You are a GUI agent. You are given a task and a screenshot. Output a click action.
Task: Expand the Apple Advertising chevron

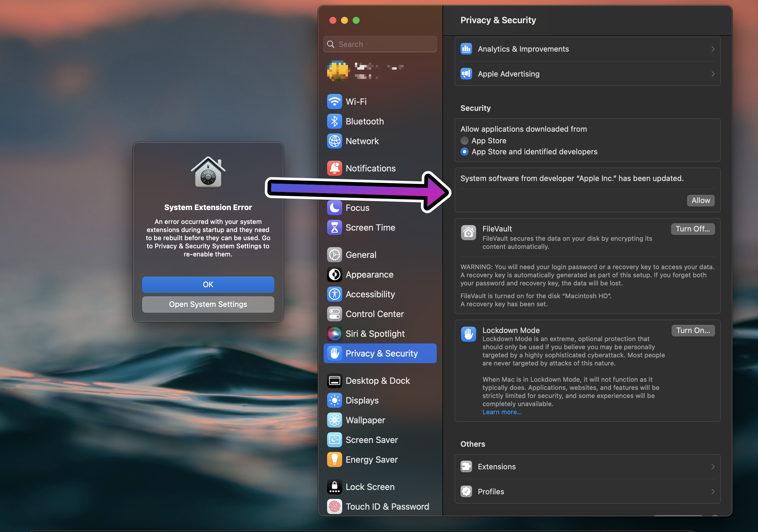point(713,74)
